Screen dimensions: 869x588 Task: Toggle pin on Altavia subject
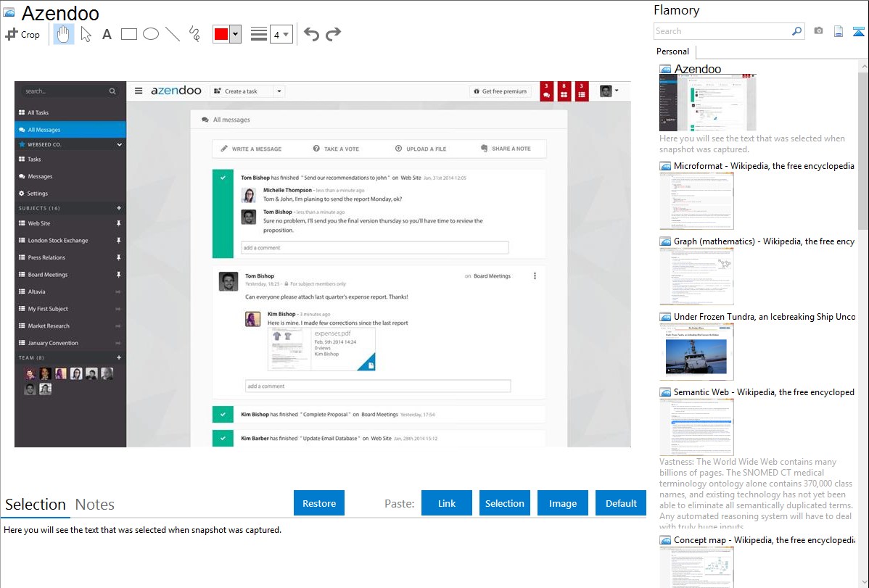click(118, 292)
